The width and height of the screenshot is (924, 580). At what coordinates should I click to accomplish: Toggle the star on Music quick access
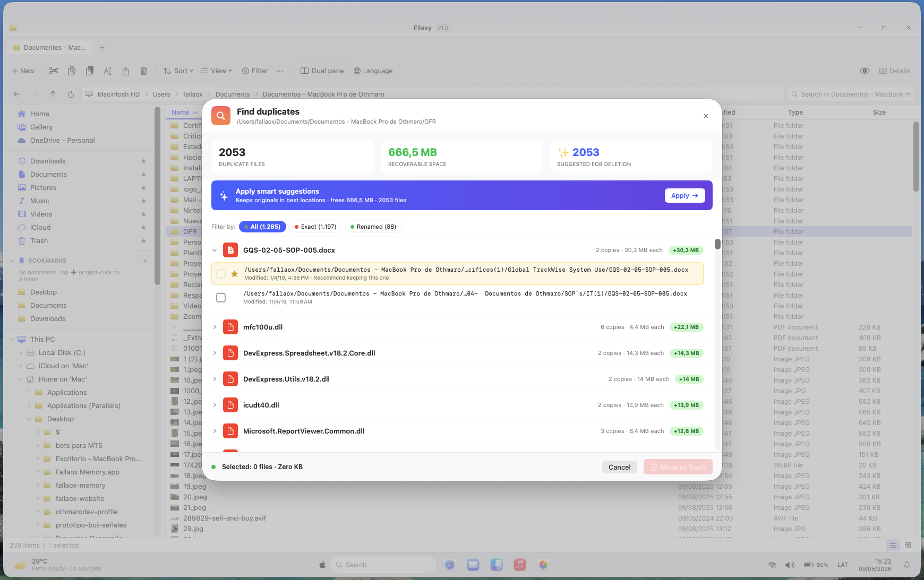coord(143,201)
